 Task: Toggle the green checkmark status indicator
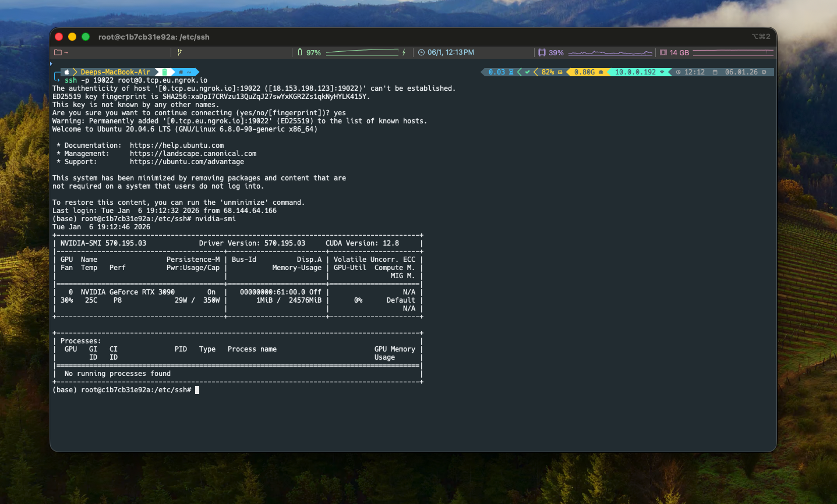pos(527,72)
